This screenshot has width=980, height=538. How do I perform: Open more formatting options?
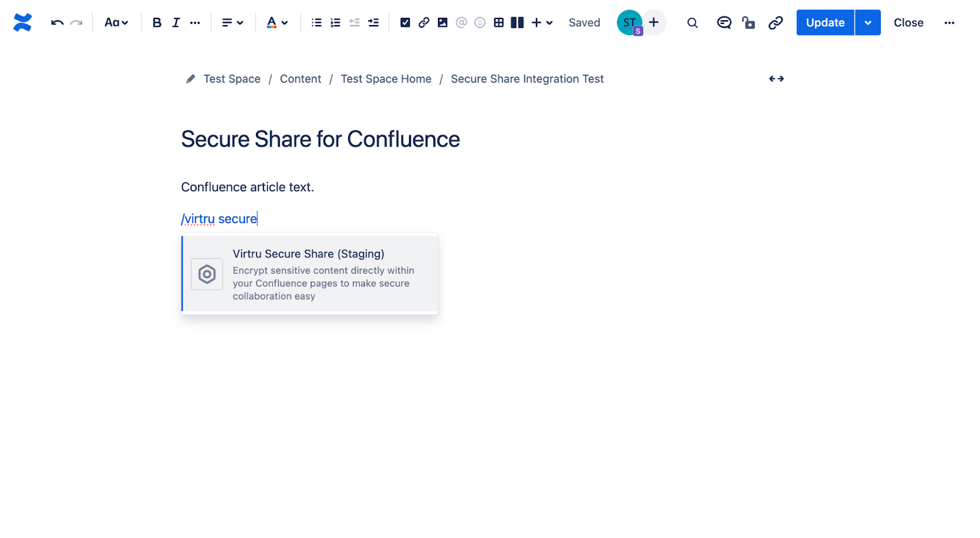pos(195,23)
